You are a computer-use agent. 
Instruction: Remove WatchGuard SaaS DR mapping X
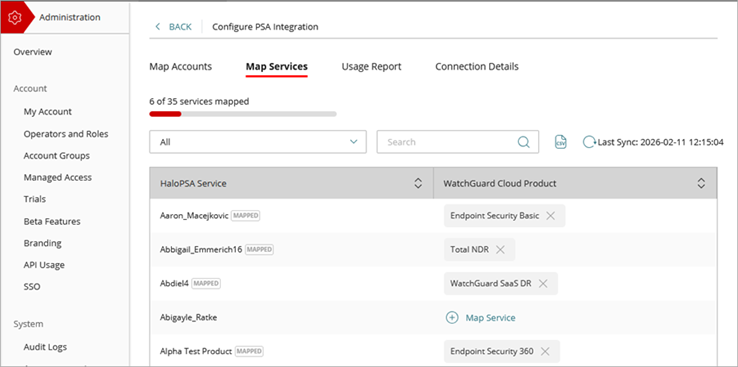(543, 284)
